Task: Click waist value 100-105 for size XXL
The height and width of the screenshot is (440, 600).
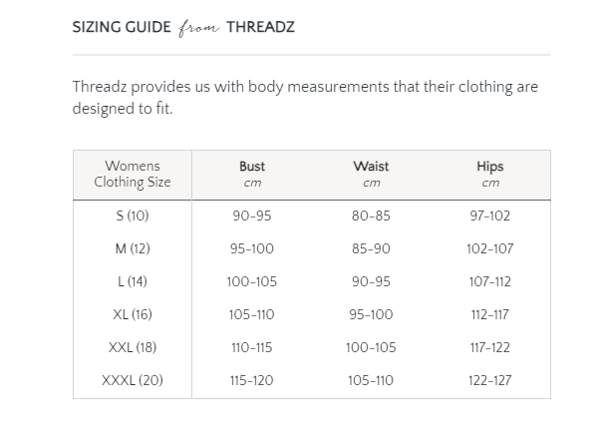Action: (x=371, y=347)
